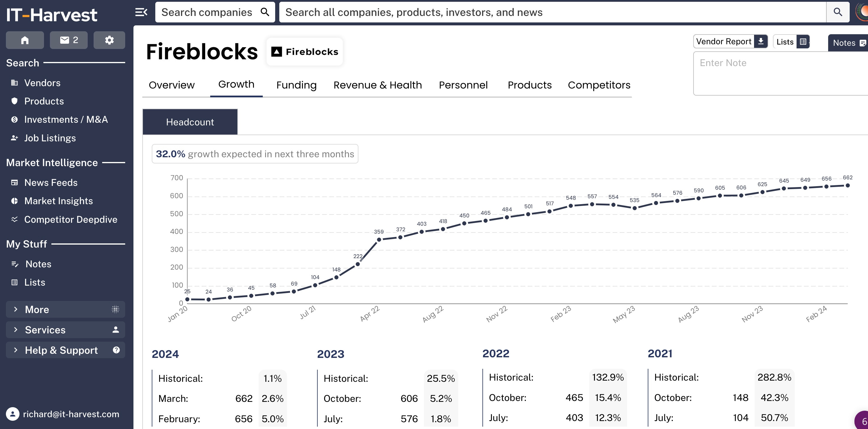
Task: Switch to the Funding tab
Action: coord(296,85)
